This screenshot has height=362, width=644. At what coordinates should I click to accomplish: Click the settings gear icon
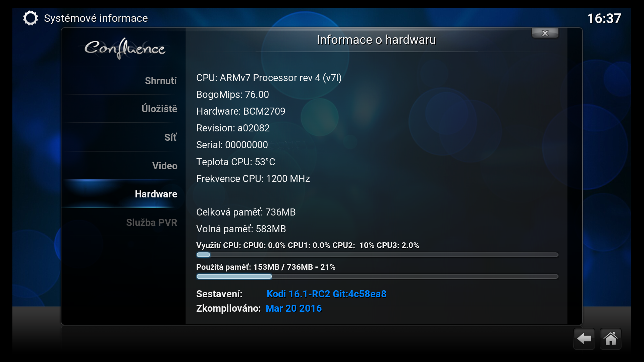(x=31, y=18)
